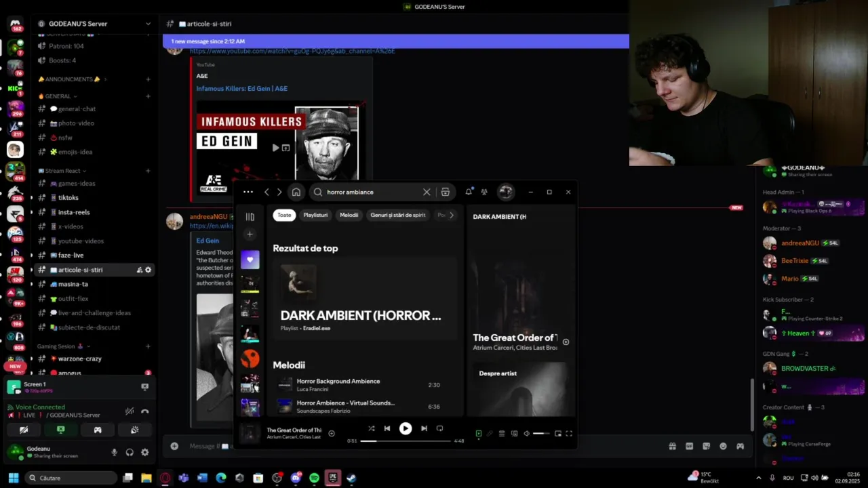Select the Playlisturi filter chip
Viewport: 868px width, 488px height.
point(315,215)
